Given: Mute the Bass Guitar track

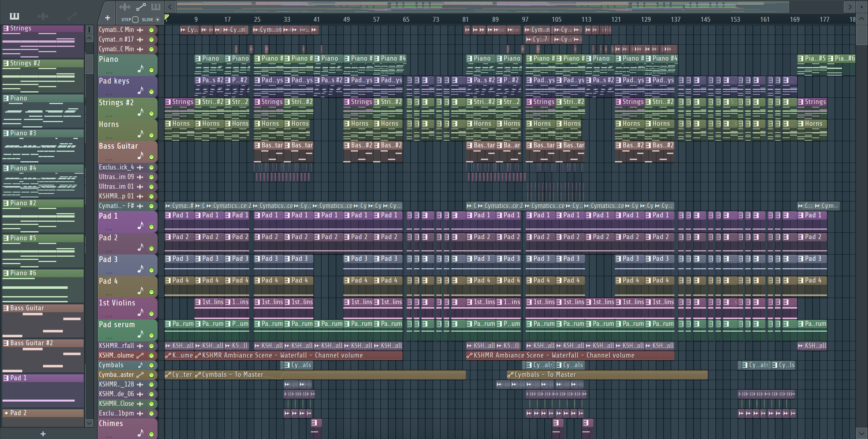Looking at the screenshot, I should [152, 157].
